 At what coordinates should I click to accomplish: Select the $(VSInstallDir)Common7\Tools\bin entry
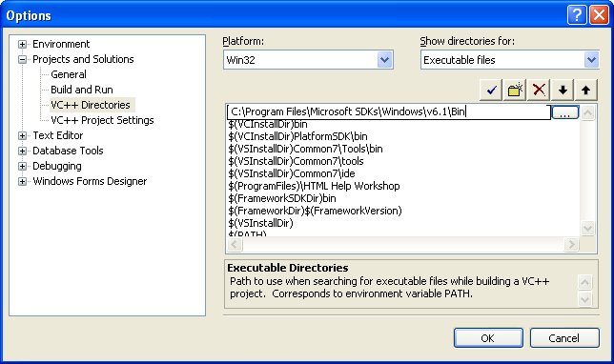coord(305,149)
